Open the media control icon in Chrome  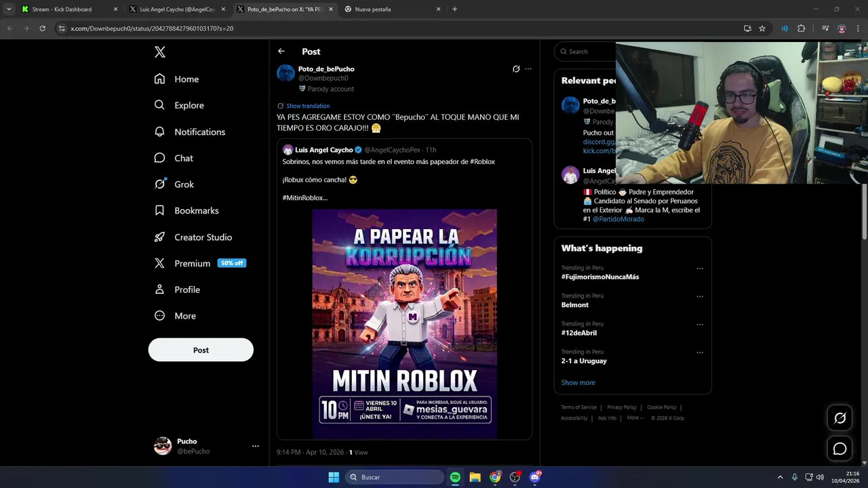[825, 28]
